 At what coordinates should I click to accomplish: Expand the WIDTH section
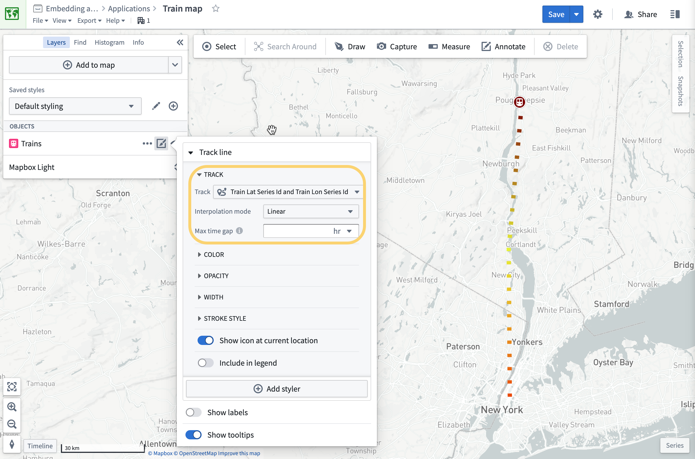click(x=210, y=297)
